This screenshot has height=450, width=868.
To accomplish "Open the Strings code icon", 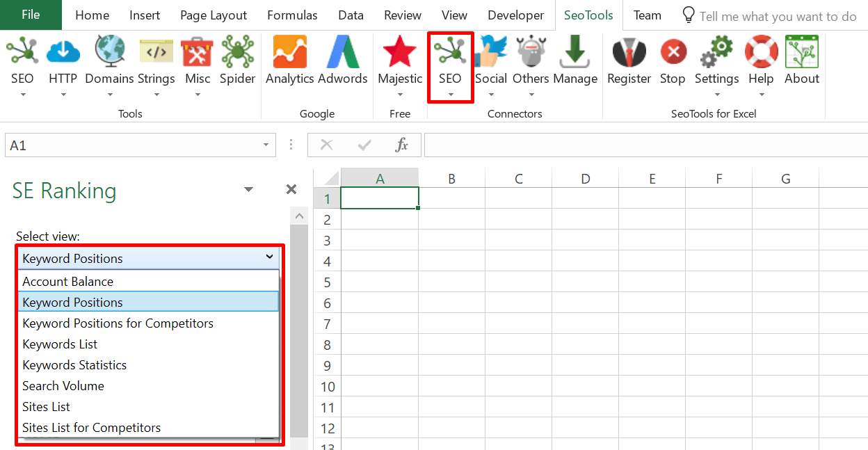I will click(156, 53).
